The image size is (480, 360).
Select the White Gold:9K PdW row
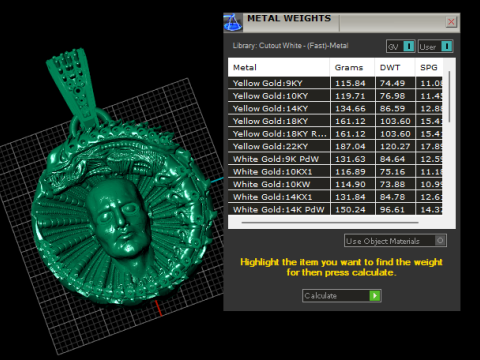point(335,159)
